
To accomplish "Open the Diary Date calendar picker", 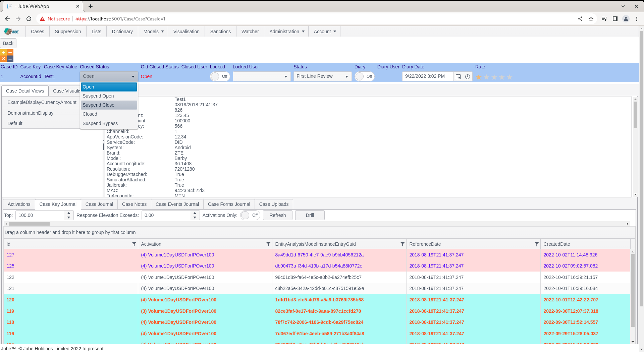I will click(x=458, y=77).
